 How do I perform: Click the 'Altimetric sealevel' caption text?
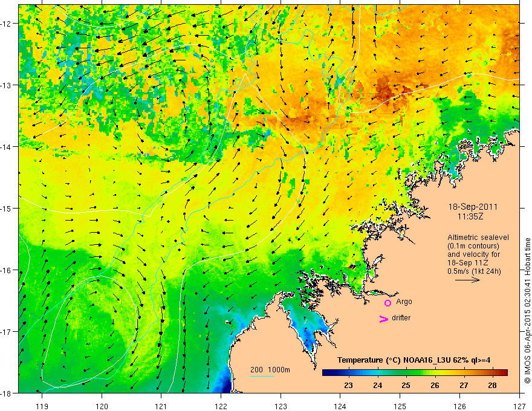point(478,238)
